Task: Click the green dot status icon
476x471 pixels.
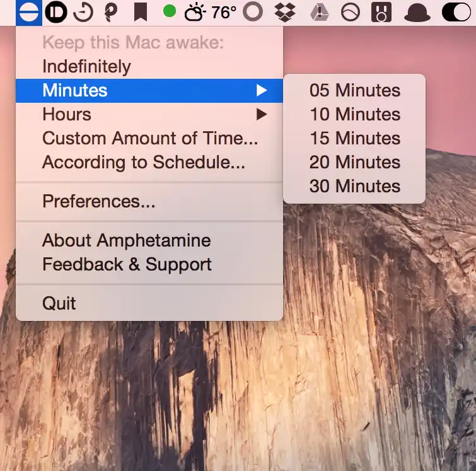Action: click(x=169, y=11)
